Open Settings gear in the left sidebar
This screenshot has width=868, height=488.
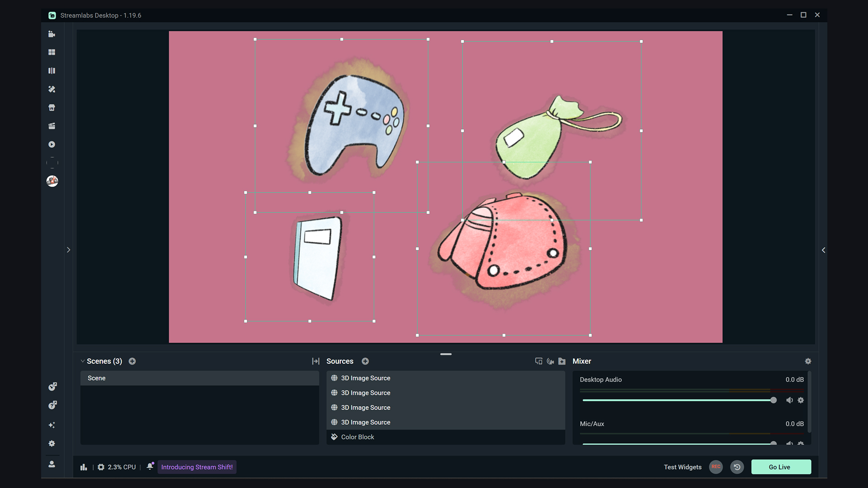52,444
